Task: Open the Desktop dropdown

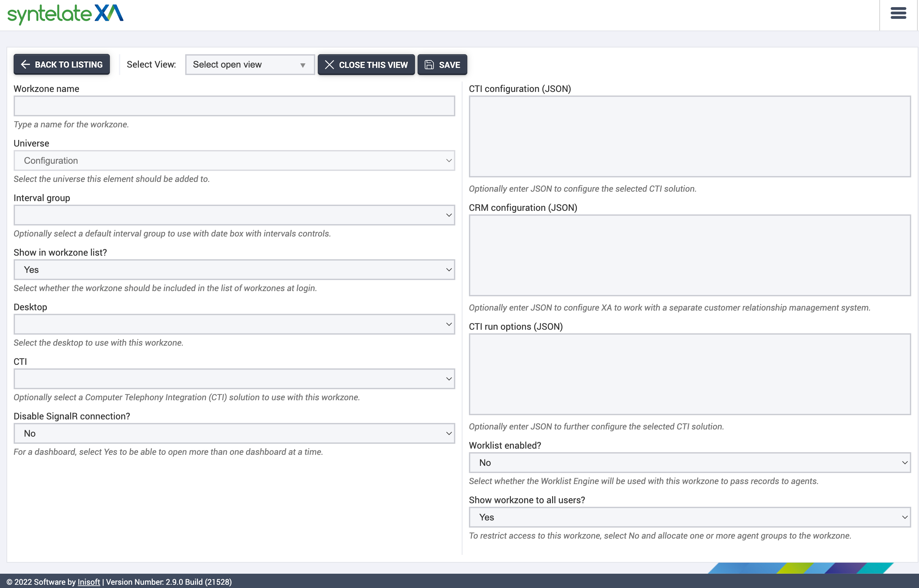Action: click(x=234, y=325)
